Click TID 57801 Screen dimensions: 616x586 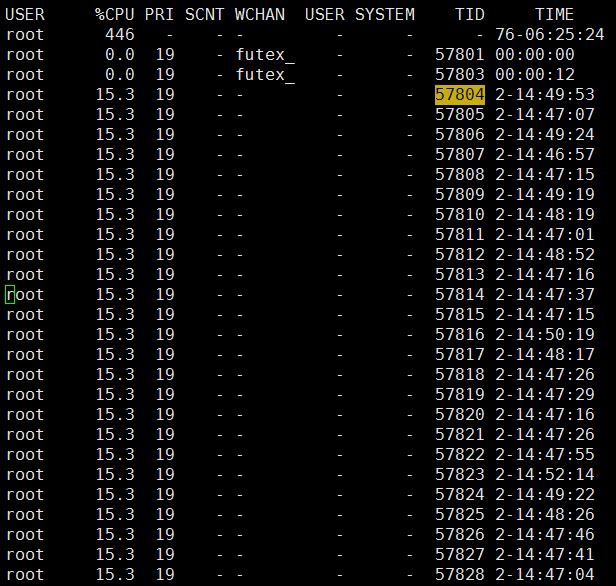point(460,55)
